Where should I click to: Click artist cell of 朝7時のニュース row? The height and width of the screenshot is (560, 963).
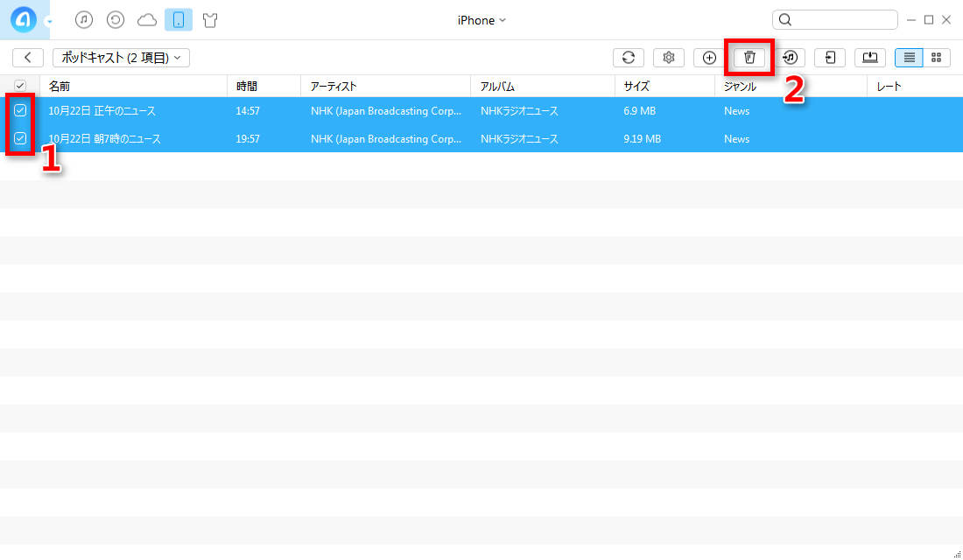(386, 139)
